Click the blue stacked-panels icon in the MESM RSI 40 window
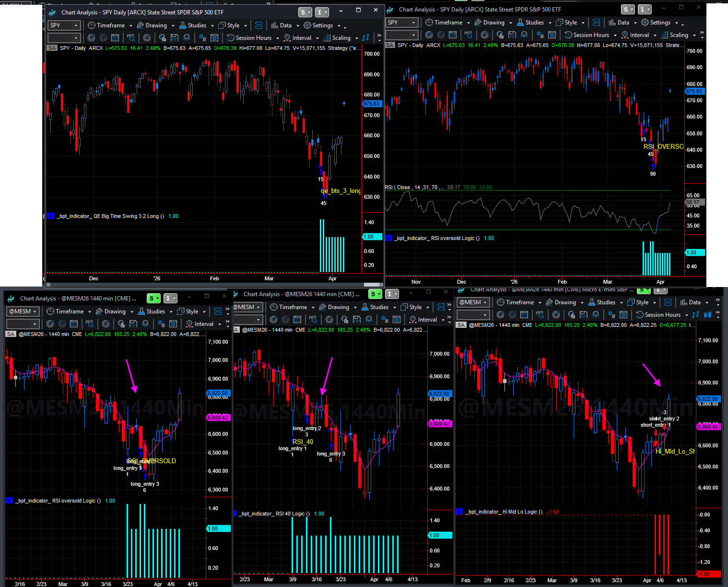The image size is (728, 587). point(441,307)
